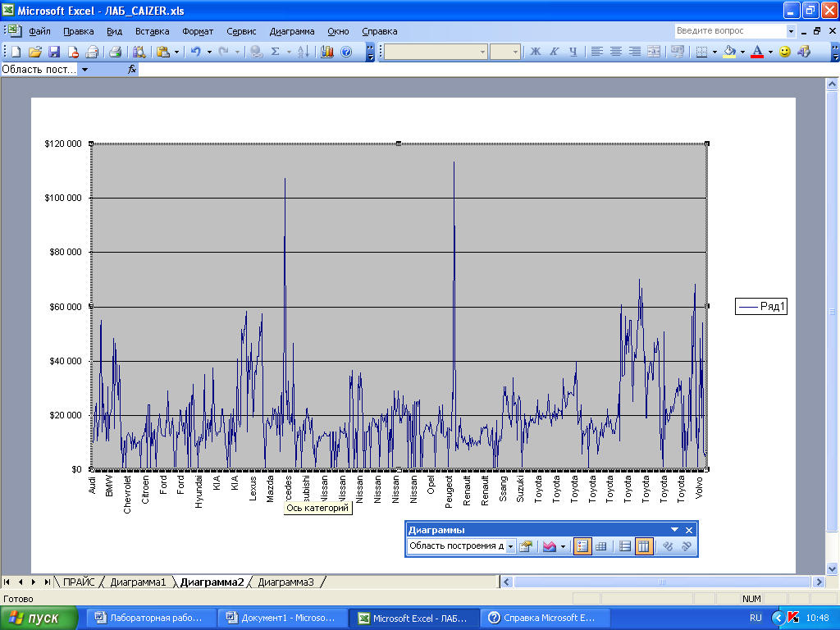Click the last sheet tab navigation arrow

point(47,582)
